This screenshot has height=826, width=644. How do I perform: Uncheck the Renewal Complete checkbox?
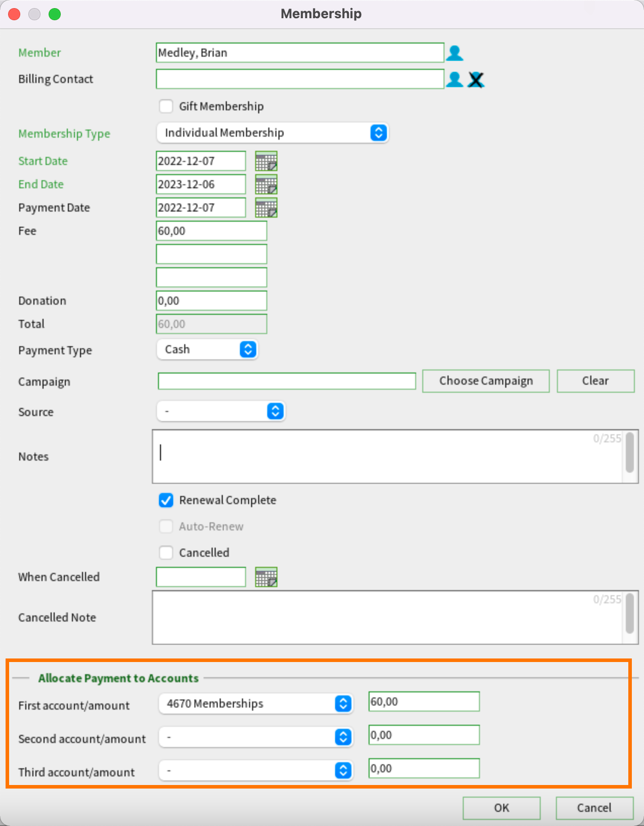point(166,500)
